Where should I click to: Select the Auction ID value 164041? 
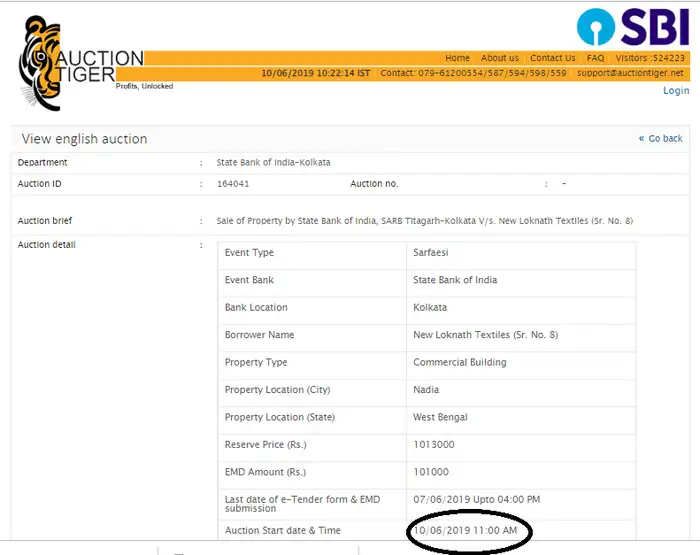pos(233,184)
